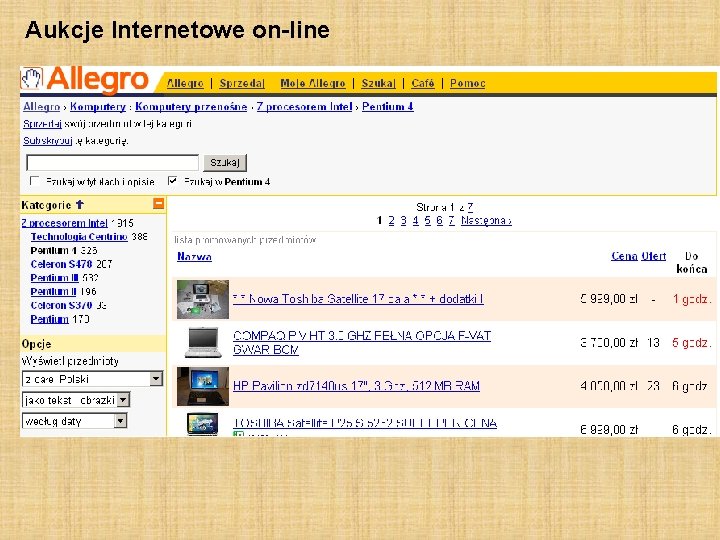Open the TOSHIBA Satellite P25 listing title
Image resolution: width=720 pixels, height=540 pixels.
pos(365,423)
